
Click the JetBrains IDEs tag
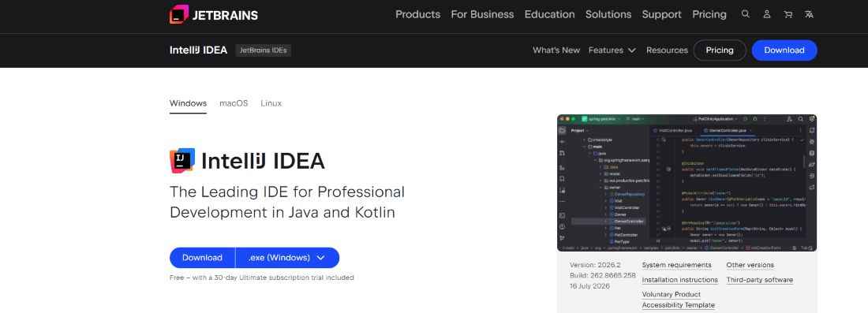point(263,50)
